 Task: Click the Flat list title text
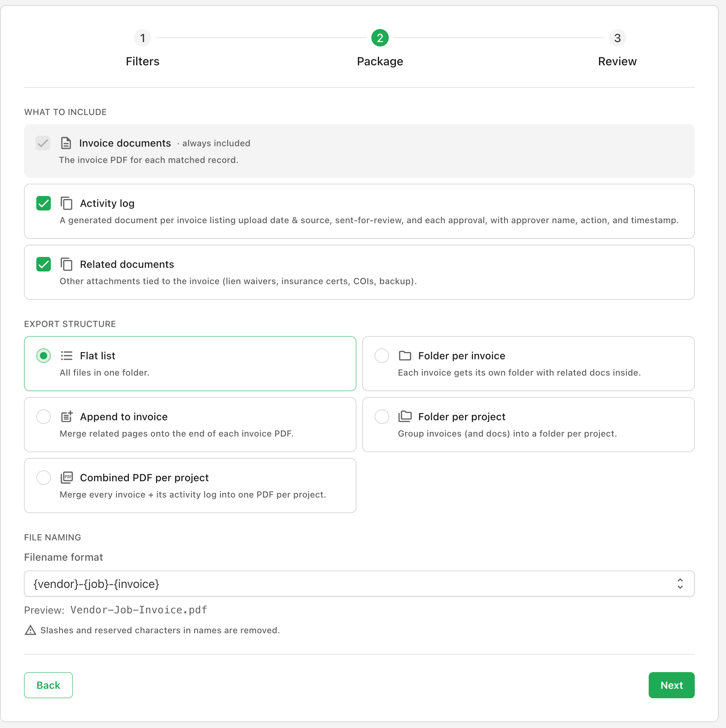(x=97, y=356)
